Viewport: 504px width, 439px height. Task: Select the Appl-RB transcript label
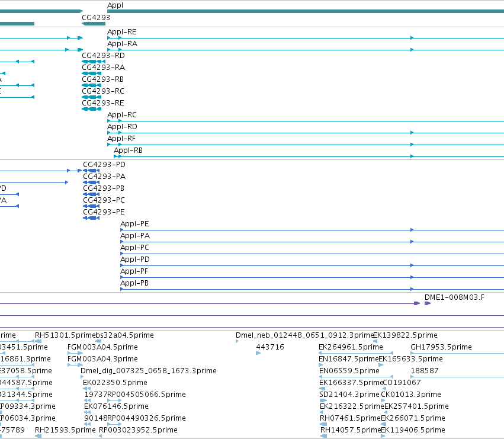click(129, 150)
